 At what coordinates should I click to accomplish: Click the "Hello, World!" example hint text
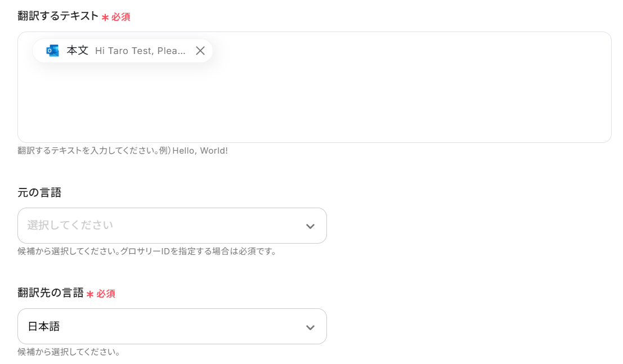[200, 151]
